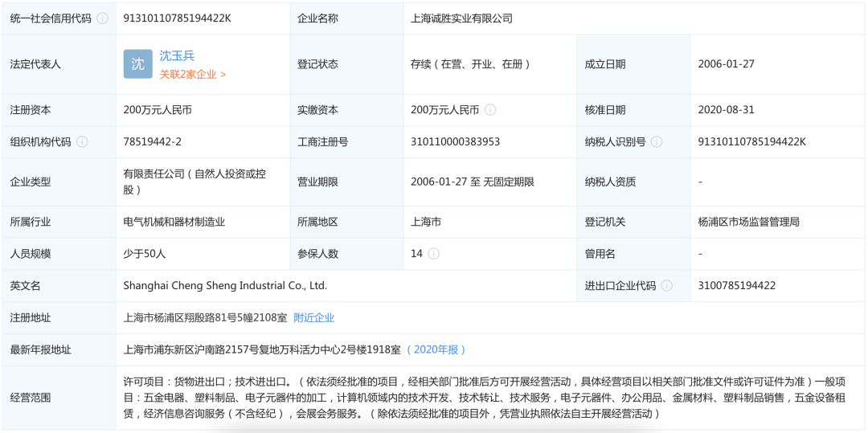Click the 法定代表人 label cell

[x=59, y=64]
